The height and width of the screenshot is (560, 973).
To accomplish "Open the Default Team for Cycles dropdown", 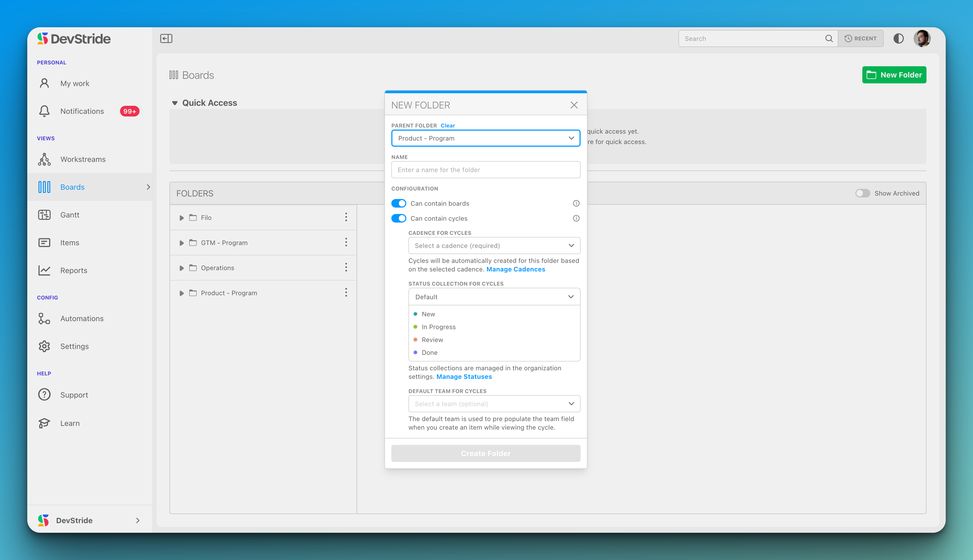I will click(494, 404).
